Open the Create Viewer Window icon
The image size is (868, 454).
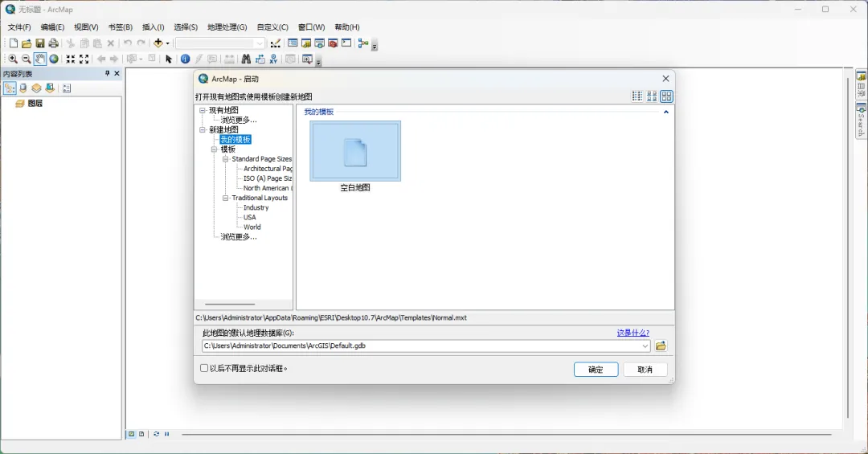307,59
